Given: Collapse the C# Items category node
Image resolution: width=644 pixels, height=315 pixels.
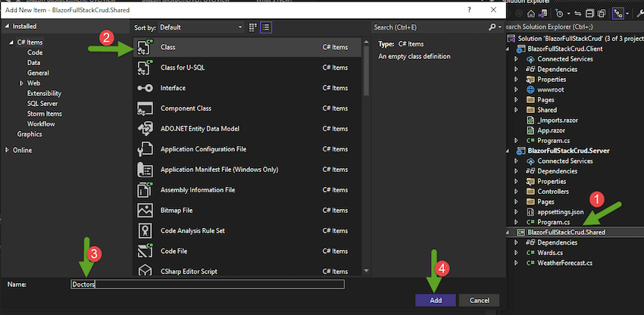Looking at the screenshot, I should (11, 42).
